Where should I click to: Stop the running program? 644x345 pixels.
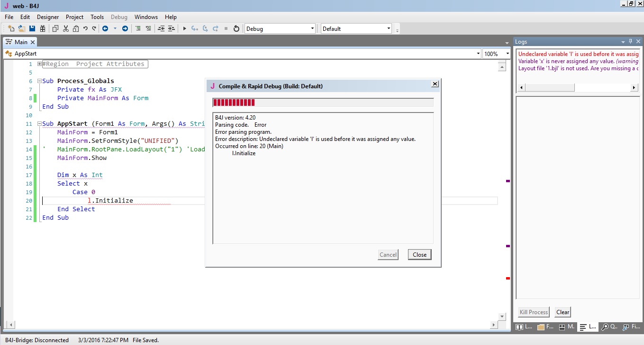(226, 28)
